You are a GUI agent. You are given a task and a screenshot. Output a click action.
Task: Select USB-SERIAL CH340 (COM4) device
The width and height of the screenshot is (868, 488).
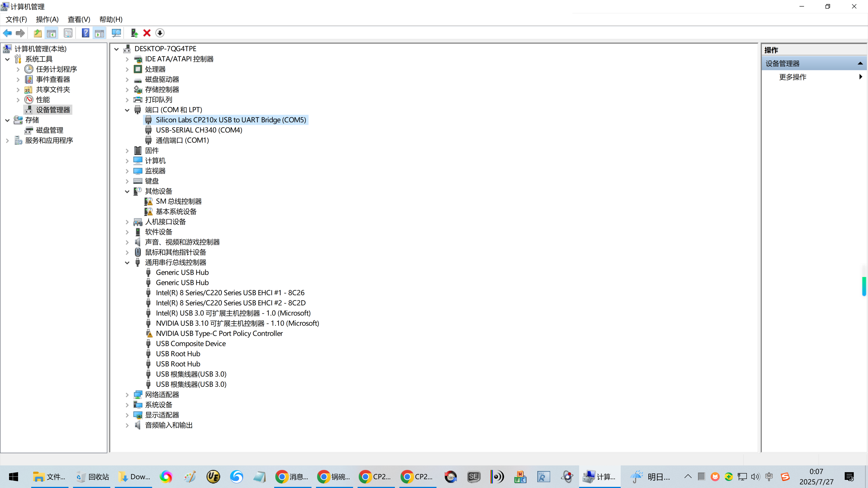coord(199,130)
